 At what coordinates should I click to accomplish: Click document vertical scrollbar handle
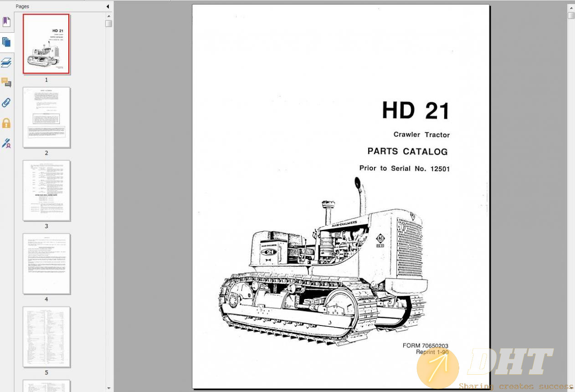click(571, 15)
